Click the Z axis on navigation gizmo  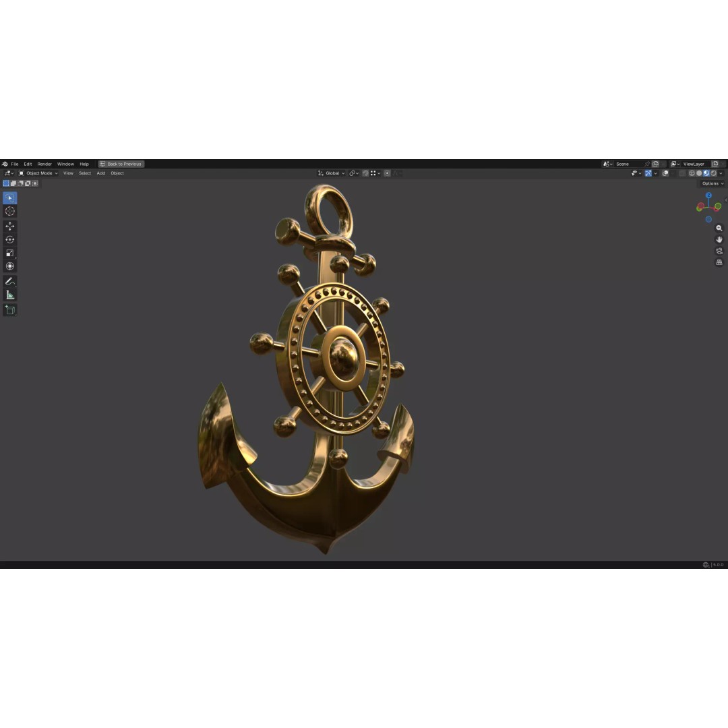coord(708,195)
